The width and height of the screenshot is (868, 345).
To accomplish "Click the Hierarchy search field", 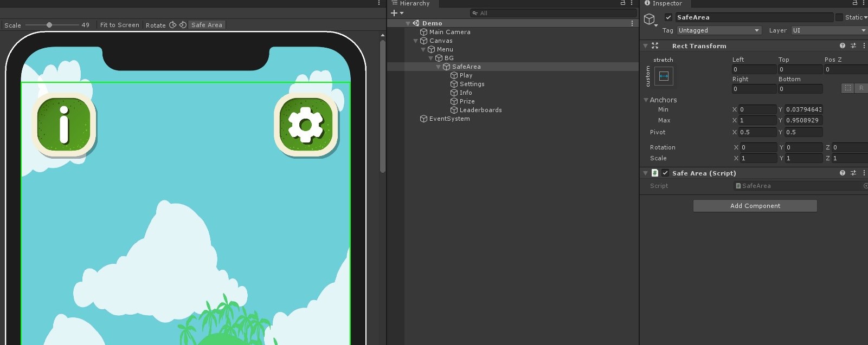I will click(553, 13).
